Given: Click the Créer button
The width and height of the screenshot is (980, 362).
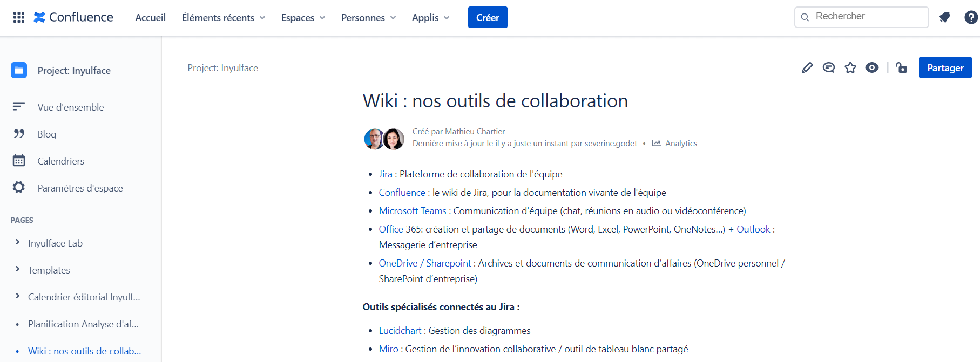Looking at the screenshot, I should pos(488,17).
